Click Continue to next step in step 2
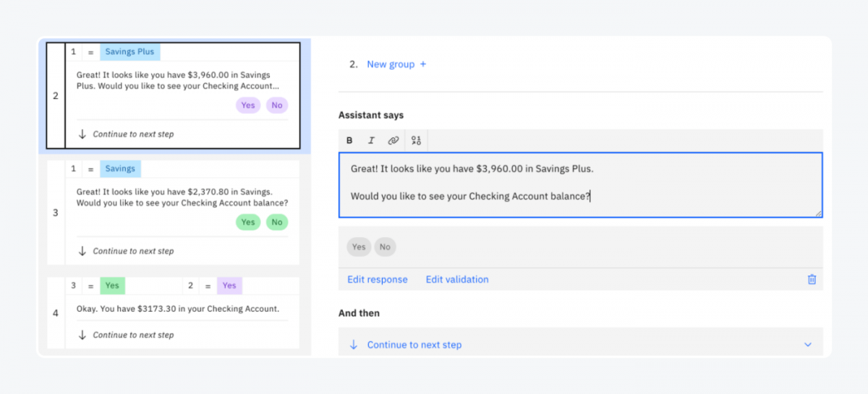The image size is (868, 394). [x=133, y=134]
